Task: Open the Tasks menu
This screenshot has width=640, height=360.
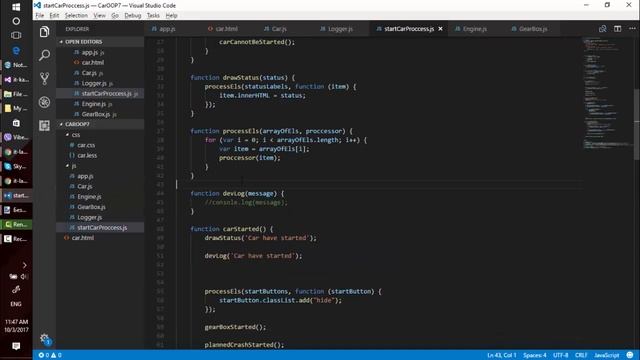Action: coord(153,16)
